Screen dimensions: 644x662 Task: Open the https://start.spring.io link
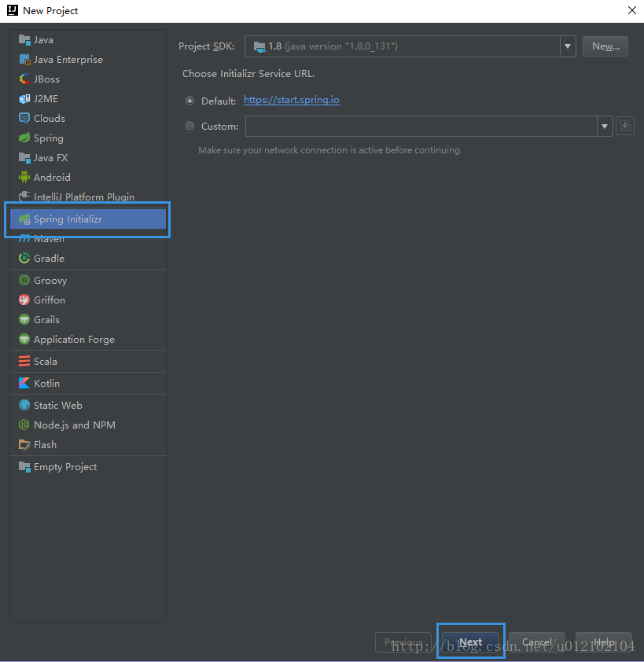coord(292,100)
